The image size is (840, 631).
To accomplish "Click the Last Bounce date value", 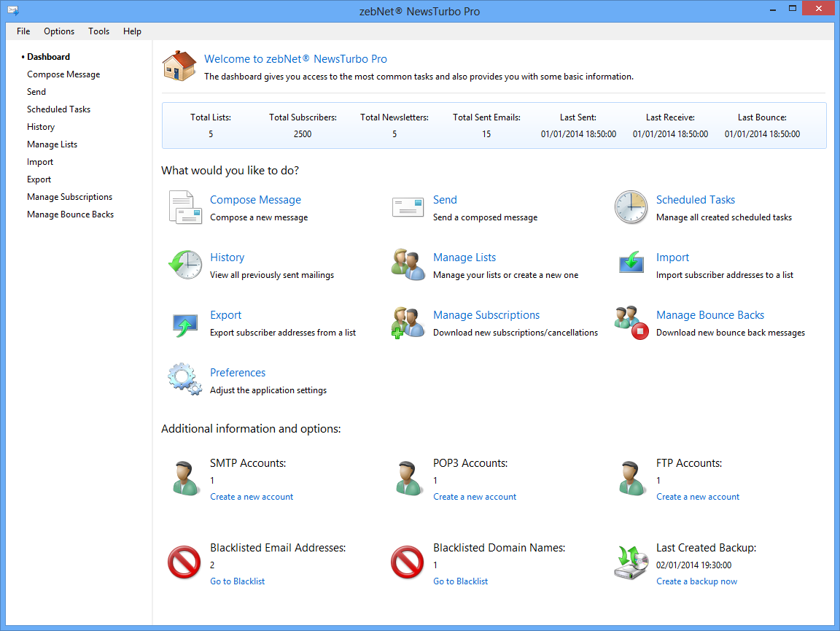I will 762,134.
